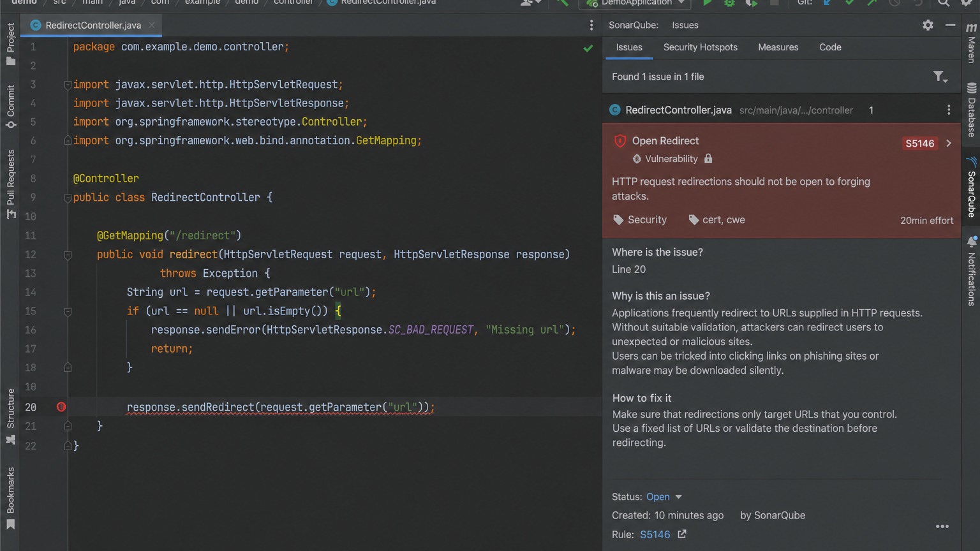Click the Open Redirect shield icon
The width and height of the screenshot is (980, 551).
(620, 141)
